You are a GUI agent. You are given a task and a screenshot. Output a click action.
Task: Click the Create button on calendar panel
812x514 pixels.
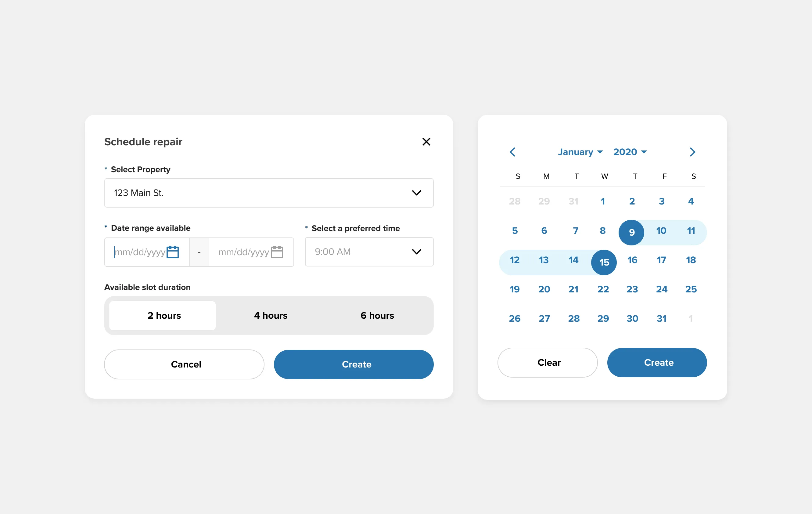659,362
